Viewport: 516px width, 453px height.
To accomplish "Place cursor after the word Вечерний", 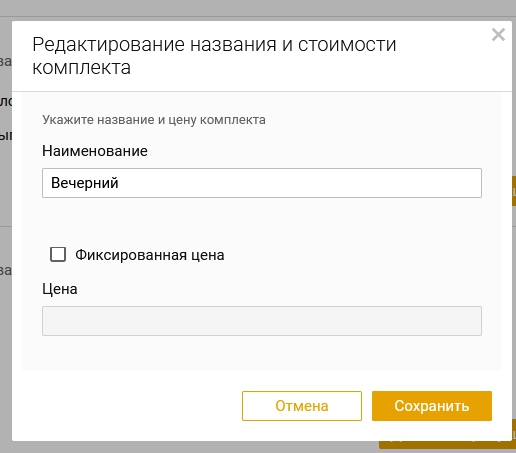I will [119, 183].
